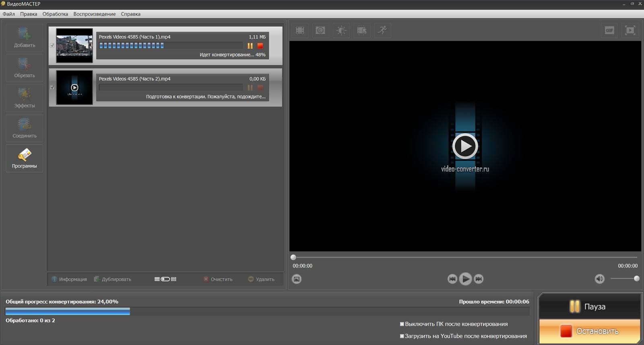
Task: Uncheck the Часть 1 video checkbox
Action: (x=52, y=45)
